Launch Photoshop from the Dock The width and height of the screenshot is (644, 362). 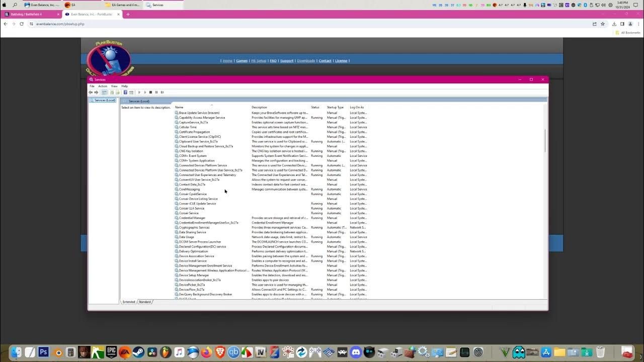tap(43, 352)
